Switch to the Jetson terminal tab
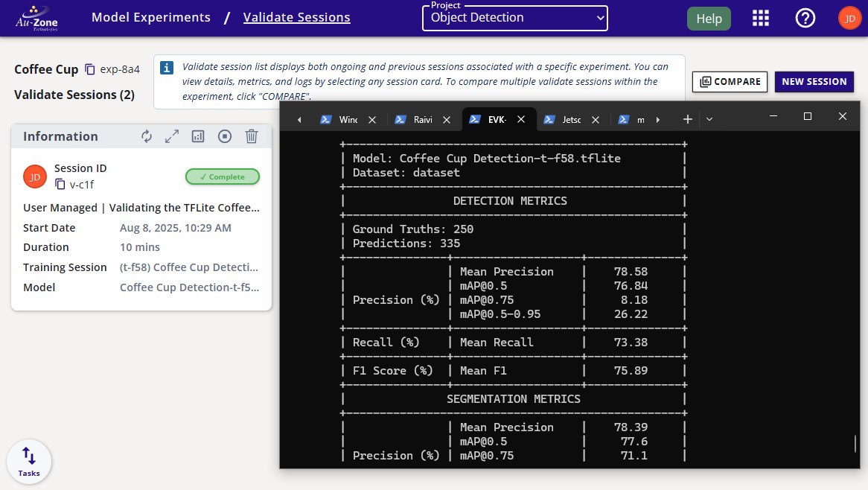 click(x=571, y=119)
